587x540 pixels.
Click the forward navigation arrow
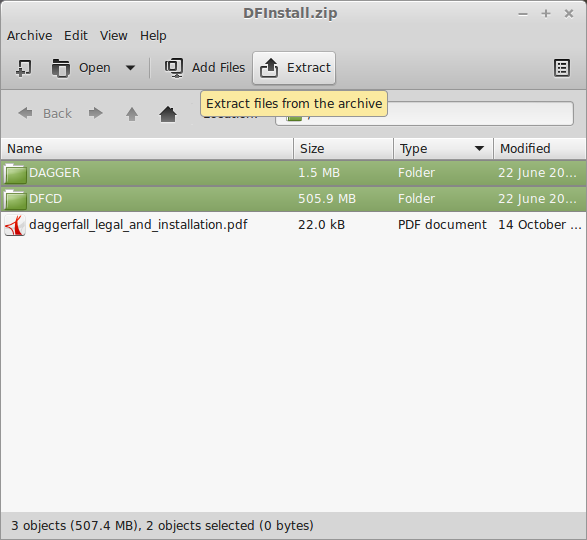point(95,113)
